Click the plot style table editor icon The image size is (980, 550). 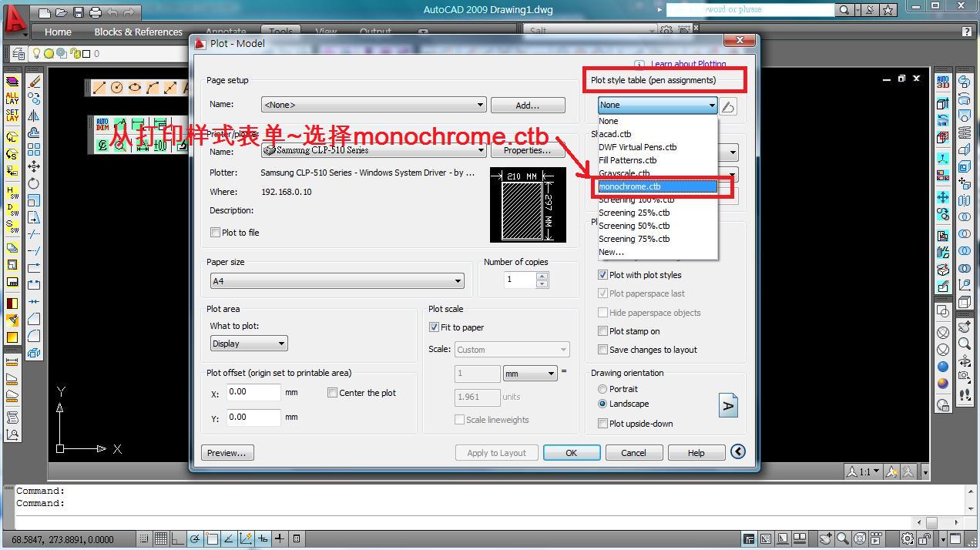coord(728,106)
